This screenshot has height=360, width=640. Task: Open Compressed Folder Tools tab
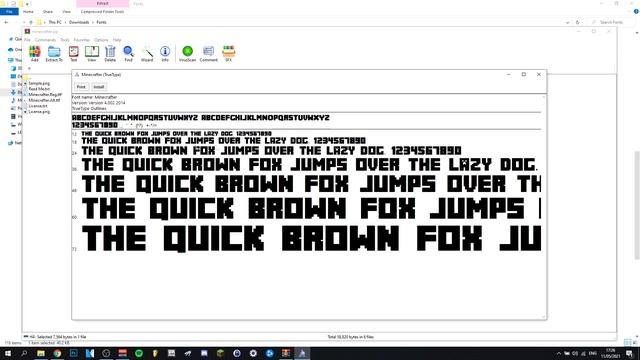102,12
